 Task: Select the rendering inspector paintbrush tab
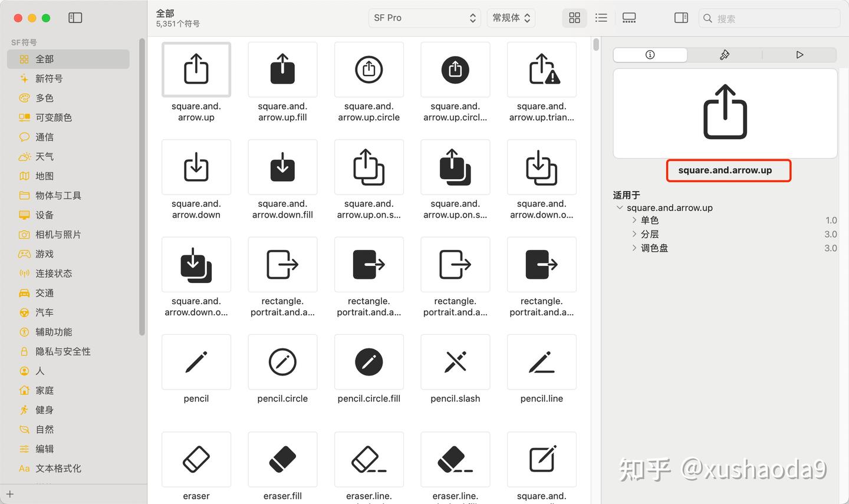724,54
